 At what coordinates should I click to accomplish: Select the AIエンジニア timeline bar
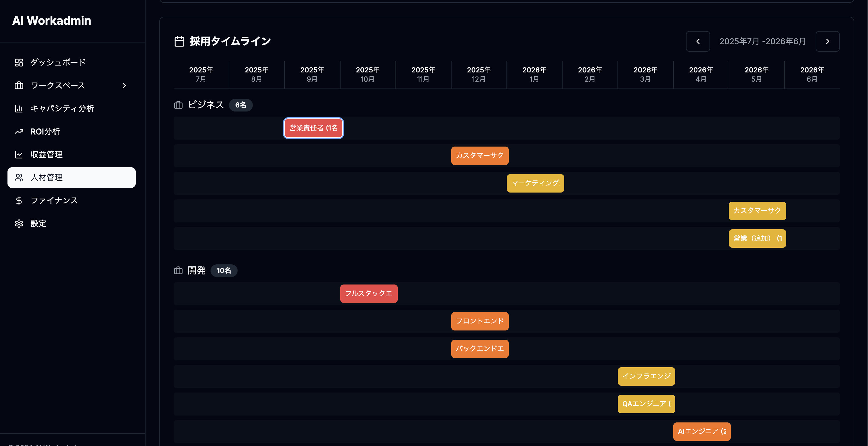[702, 432]
